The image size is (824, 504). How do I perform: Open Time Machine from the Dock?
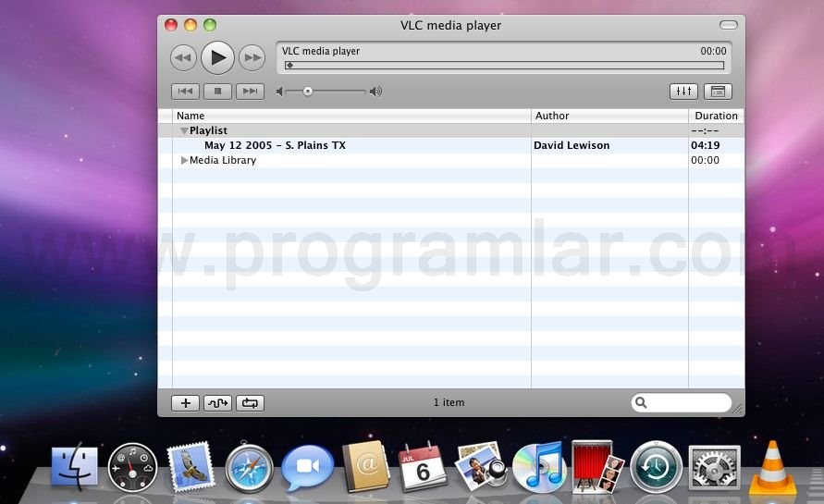coord(656,467)
